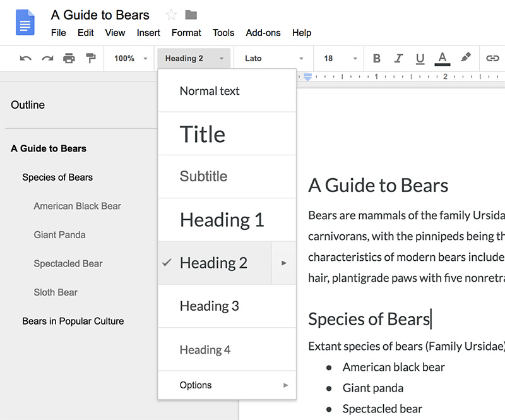This screenshot has width=505, height=420.
Task: Go to Bears in Popular Culture heading
Action: tap(73, 321)
